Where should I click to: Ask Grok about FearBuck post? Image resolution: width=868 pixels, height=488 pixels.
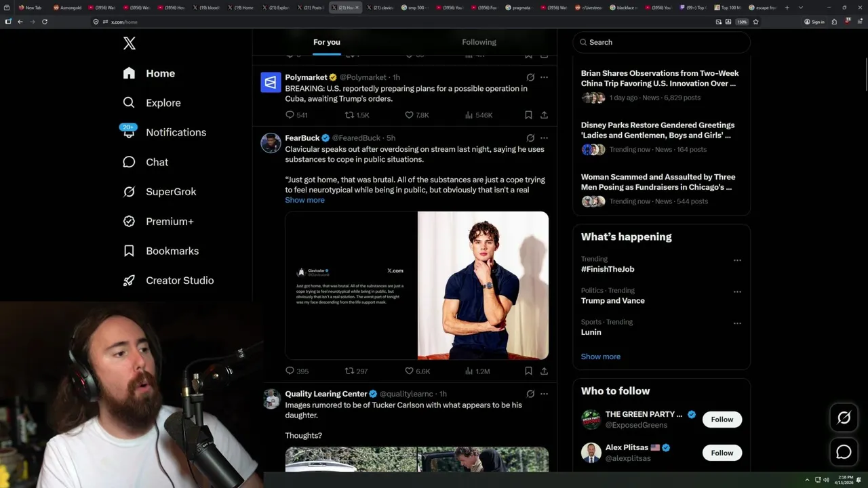pos(530,138)
